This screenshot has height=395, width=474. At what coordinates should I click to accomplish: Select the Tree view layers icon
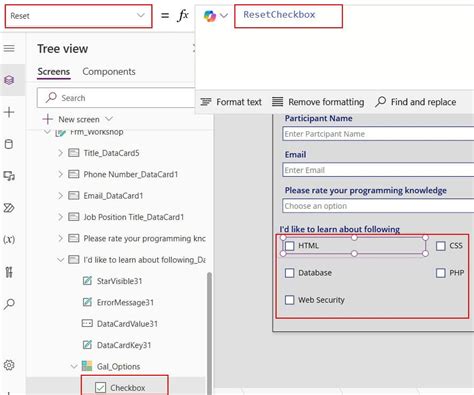[9, 80]
